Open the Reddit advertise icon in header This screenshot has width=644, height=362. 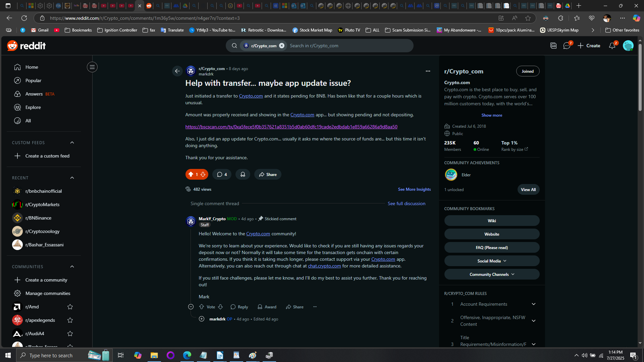point(553,46)
